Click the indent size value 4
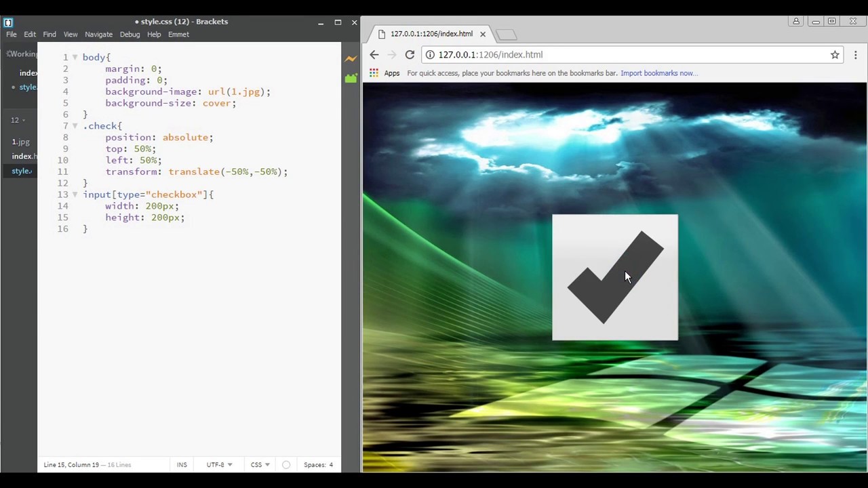 [331, 465]
